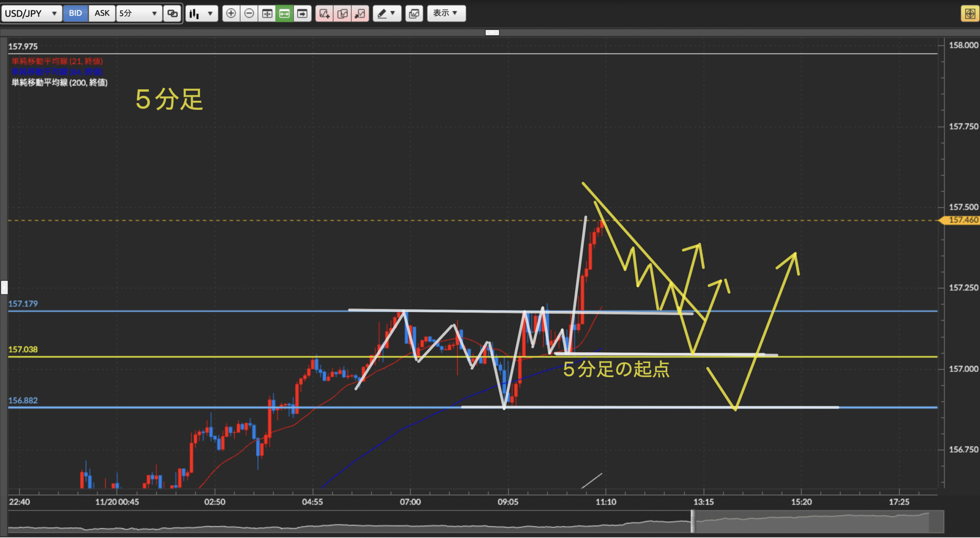This screenshot has width=980, height=538.
Task: Open the 表示 display menu
Action: [446, 13]
